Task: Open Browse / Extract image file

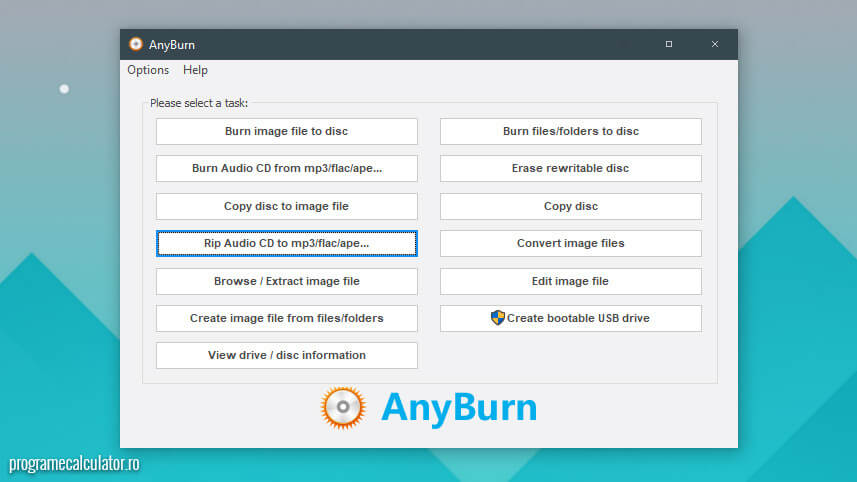Action: (286, 281)
